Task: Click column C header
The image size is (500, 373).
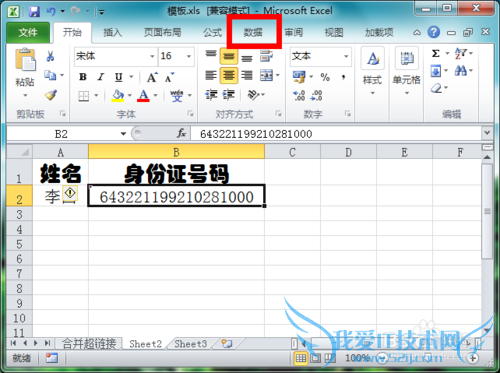Action: (x=292, y=152)
